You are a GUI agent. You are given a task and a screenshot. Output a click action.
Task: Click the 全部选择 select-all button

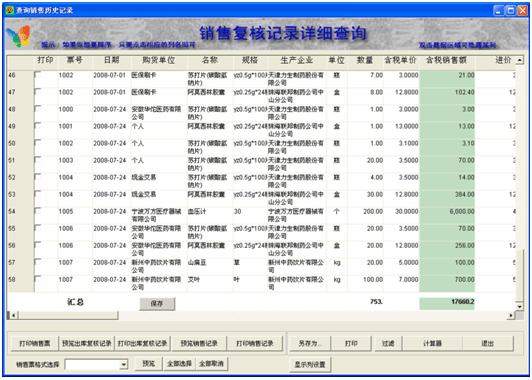pos(179,364)
